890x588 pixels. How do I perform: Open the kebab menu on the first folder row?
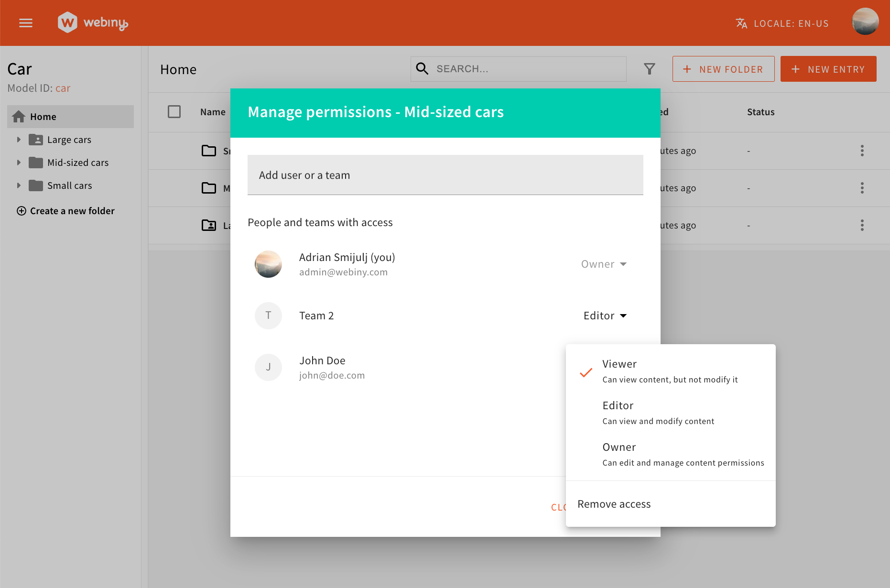[862, 151]
